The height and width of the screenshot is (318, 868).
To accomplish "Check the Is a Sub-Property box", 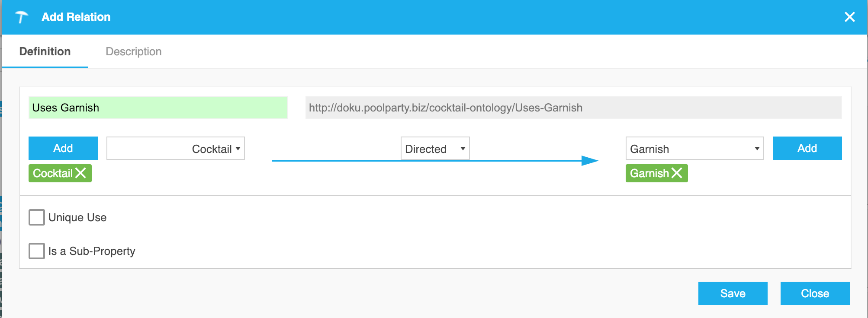I will [37, 251].
